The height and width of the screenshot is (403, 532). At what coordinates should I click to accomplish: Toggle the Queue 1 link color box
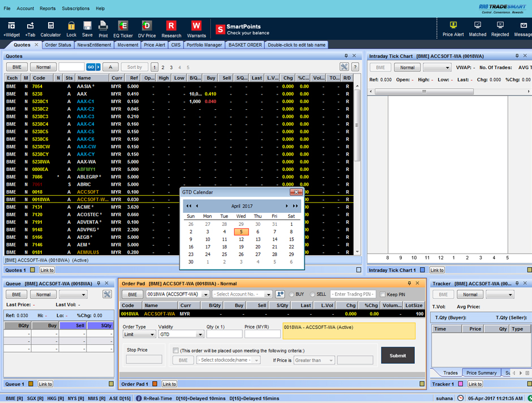coord(31,384)
